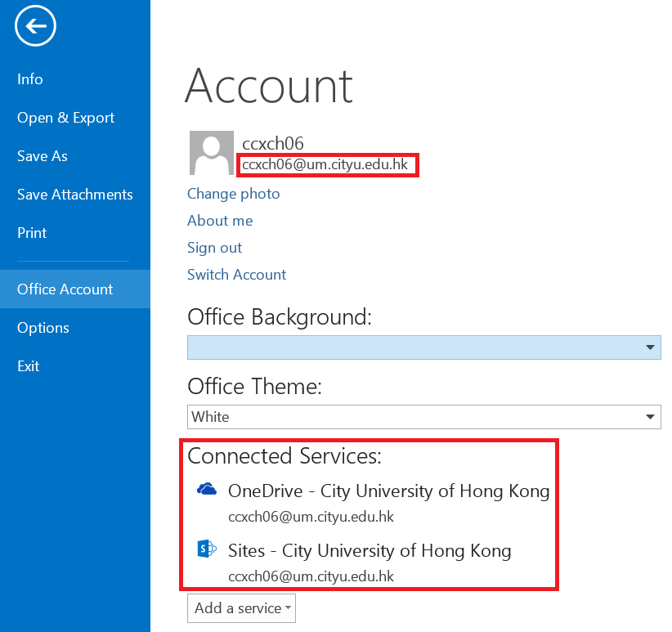The width and height of the screenshot is (672, 632).
Task: Select Open & Export in sidebar
Action: (x=65, y=118)
